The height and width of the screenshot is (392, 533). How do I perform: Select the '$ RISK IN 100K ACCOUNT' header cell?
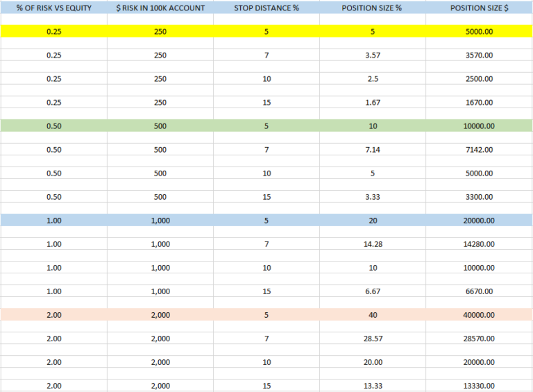point(160,8)
